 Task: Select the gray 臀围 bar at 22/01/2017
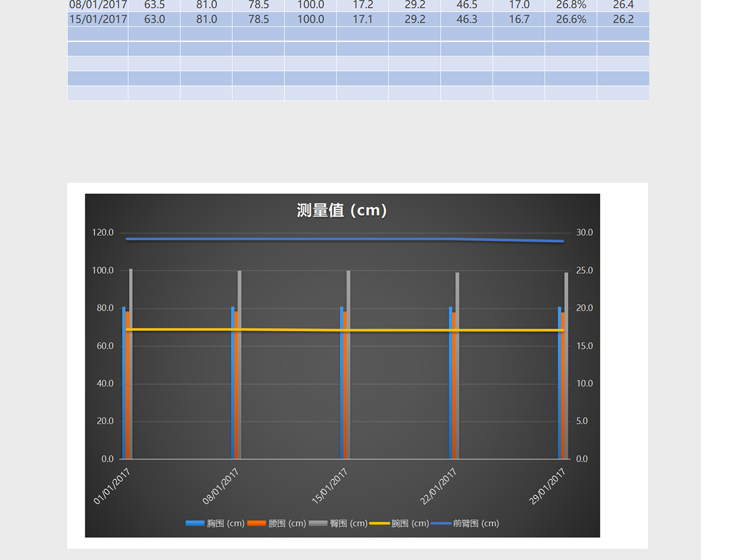(x=458, y=366)
